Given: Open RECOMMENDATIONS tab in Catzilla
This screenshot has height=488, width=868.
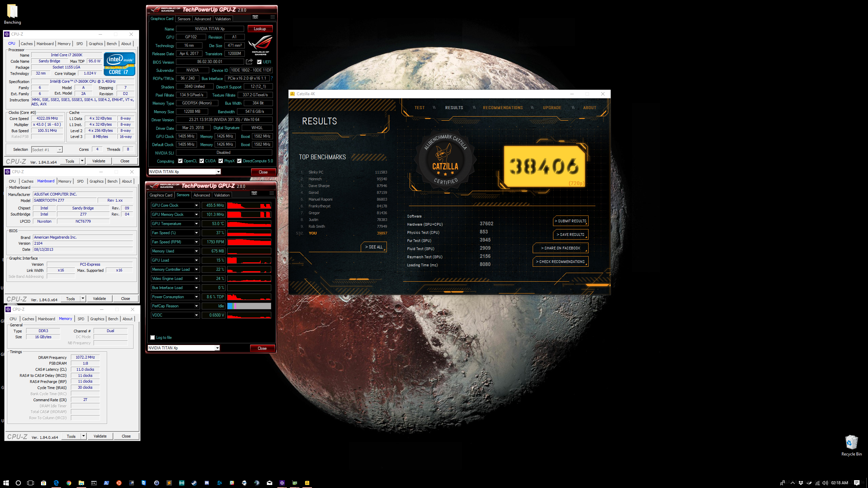Looking at the screenshot, I should click(x=503, y=108).
